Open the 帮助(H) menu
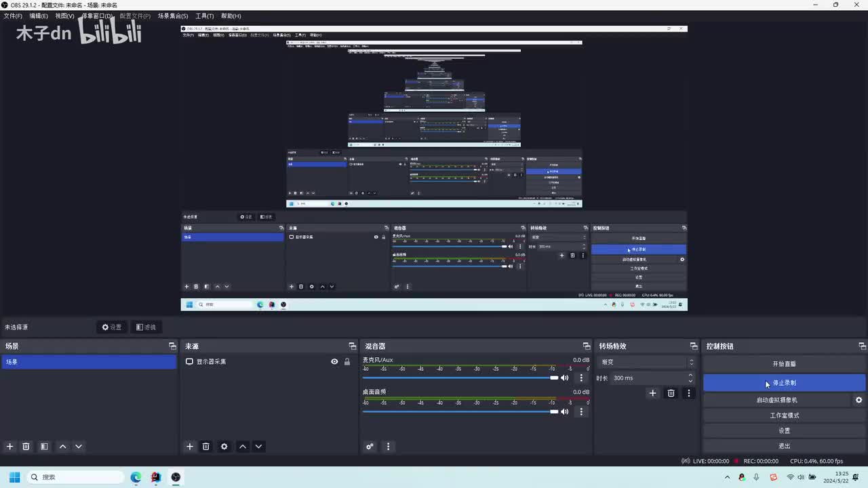 tap(231, 16)
